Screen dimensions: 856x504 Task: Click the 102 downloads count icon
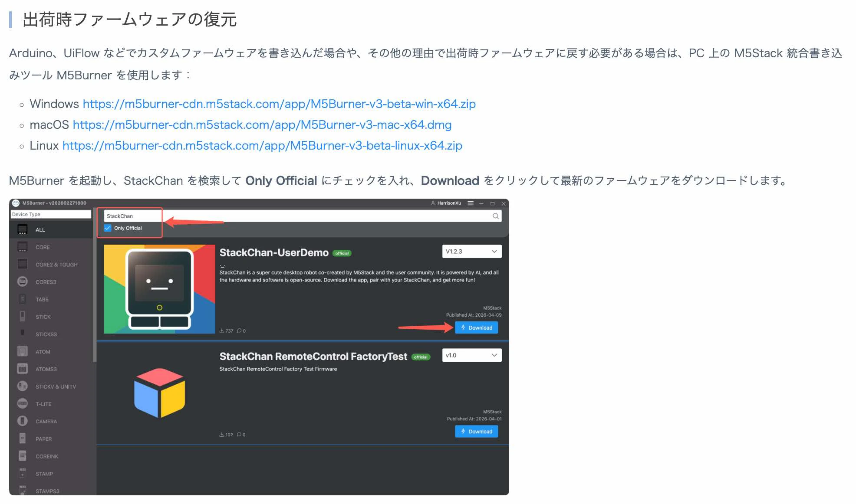click(222, 435)
